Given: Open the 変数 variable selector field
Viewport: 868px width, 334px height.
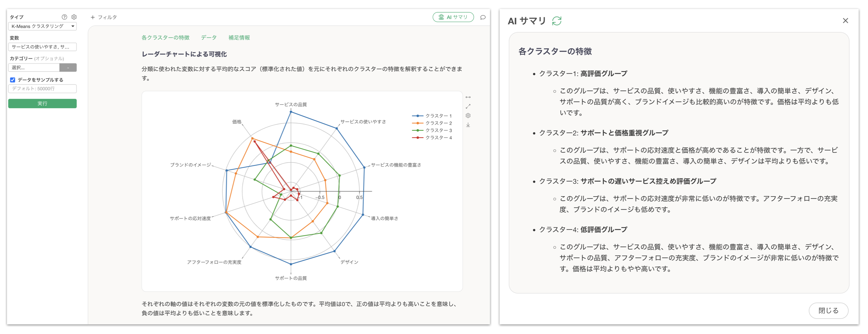Looking at the screenshot, I should pyautogui.click(x=42, y=47).
